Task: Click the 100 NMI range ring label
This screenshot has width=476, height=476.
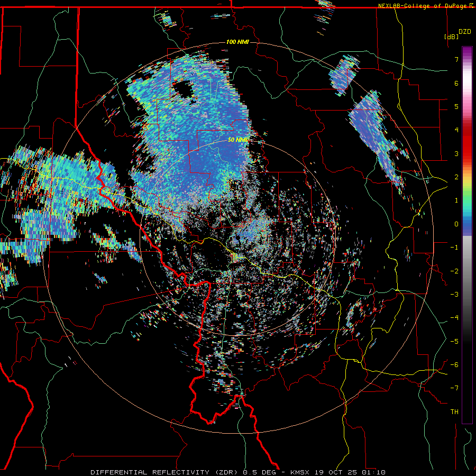Action: click(237, 42)
